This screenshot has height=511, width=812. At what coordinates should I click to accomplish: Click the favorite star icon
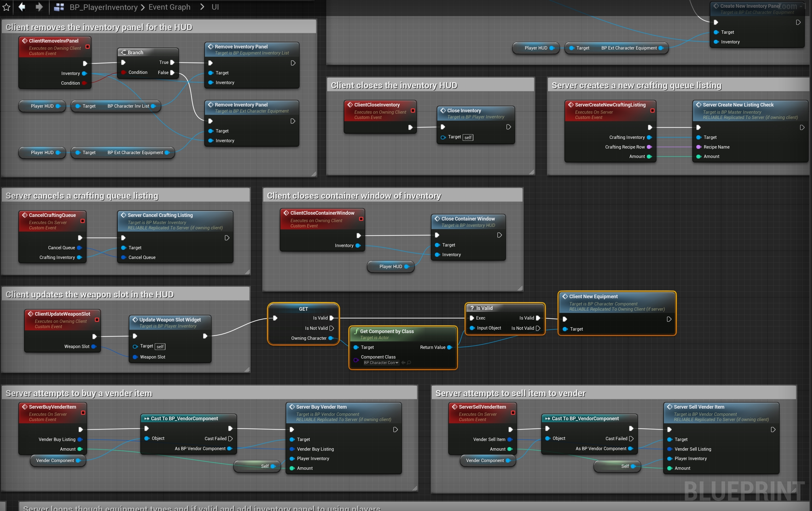[x=6, y=7]
